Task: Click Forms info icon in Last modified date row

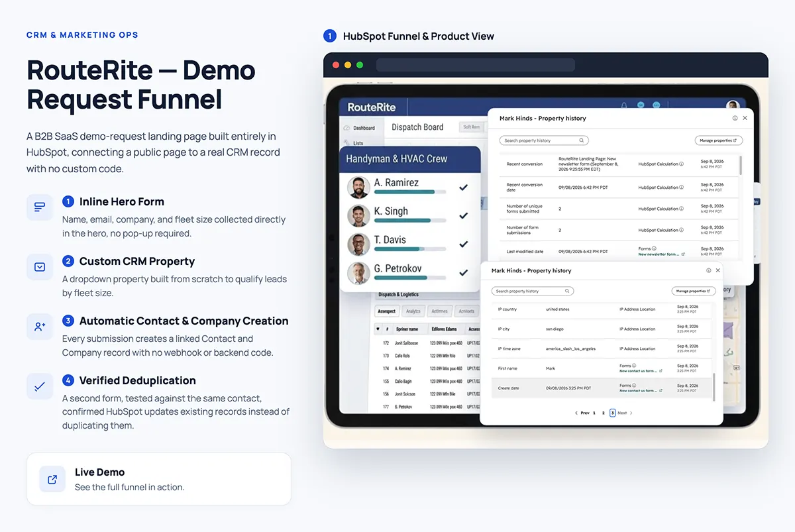Action: pos(654,249)
